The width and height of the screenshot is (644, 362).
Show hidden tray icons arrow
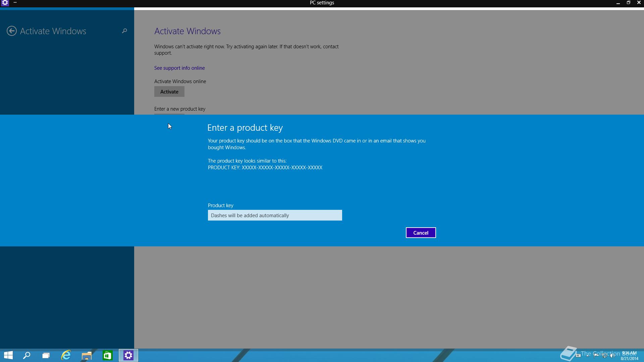(587, 356)
